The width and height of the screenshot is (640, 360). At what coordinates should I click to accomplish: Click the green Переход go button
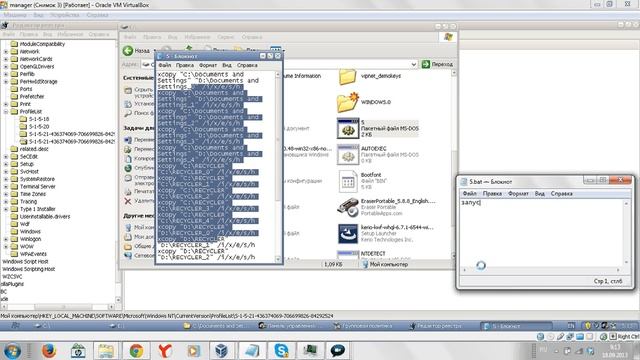coord(437,64)
